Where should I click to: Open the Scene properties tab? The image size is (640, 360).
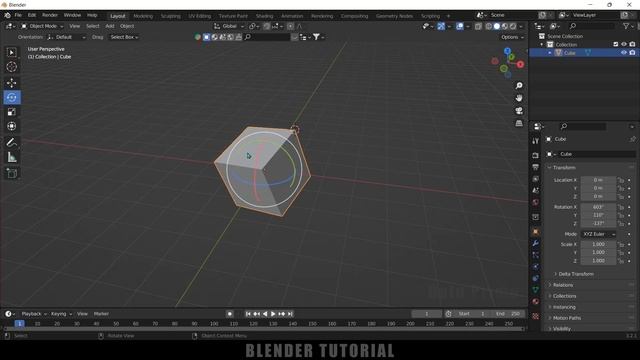point(536,190)
